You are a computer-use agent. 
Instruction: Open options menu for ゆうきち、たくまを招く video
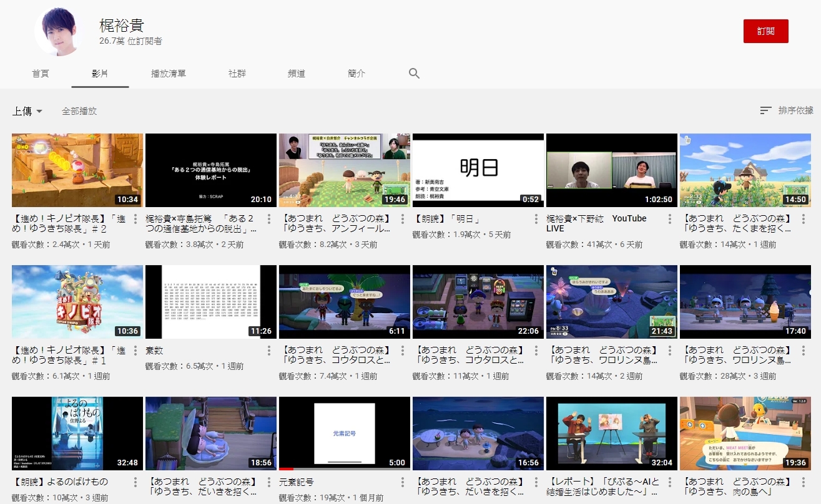click(x=804, y=219)
